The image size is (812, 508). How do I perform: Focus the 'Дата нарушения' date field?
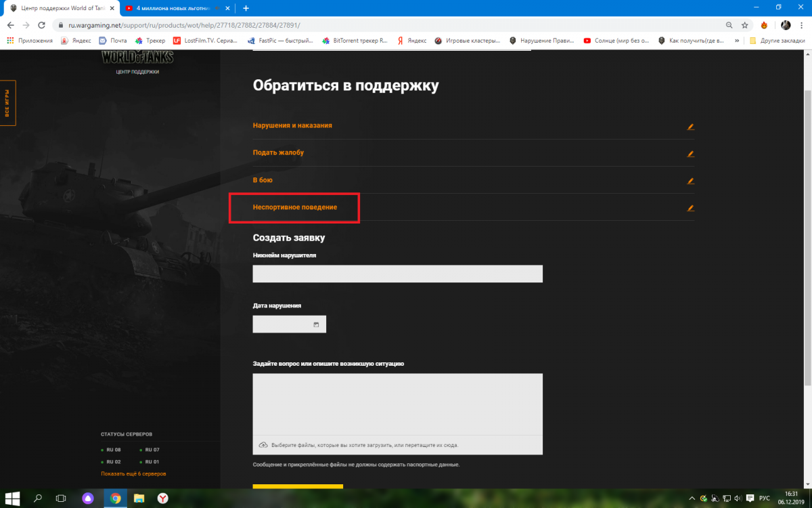(x=290, y=324)
